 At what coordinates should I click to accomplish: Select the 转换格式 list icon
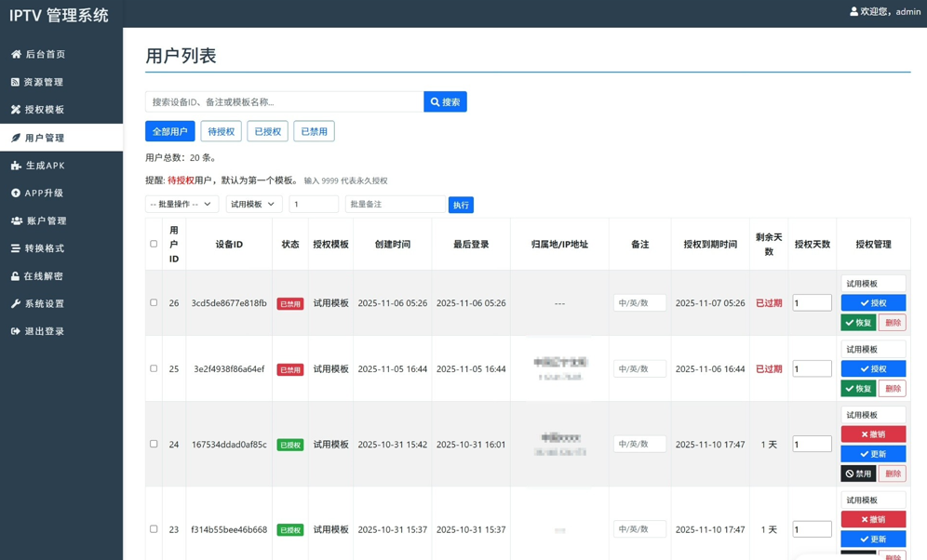pyautogui.click(x=14, y=248)
